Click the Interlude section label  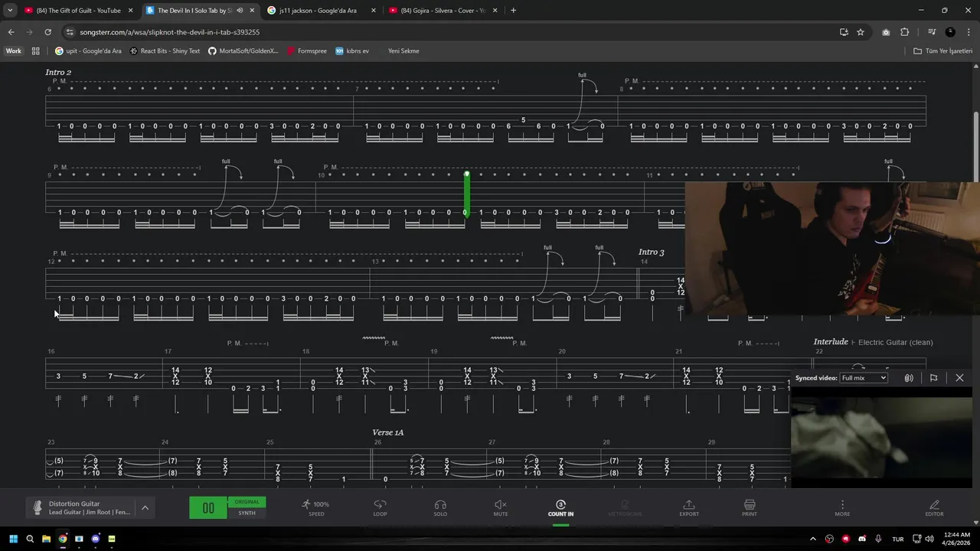[831, 342]
